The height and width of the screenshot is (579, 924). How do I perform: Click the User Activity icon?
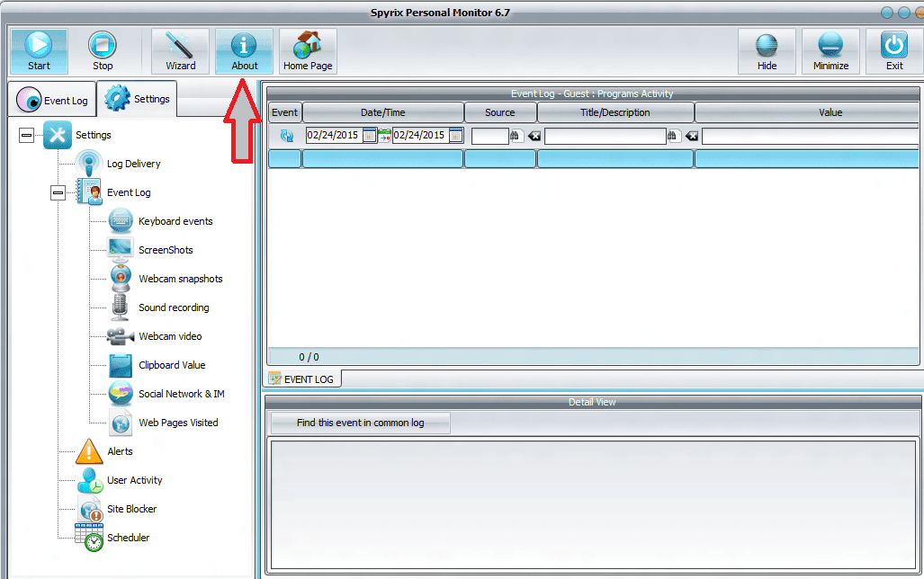[x=90, y=480]
